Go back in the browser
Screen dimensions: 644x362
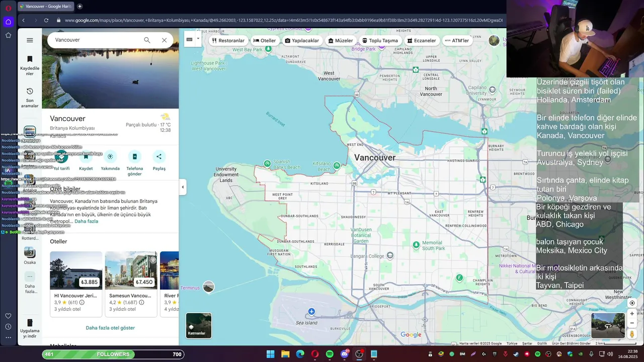tap(23, 20)
